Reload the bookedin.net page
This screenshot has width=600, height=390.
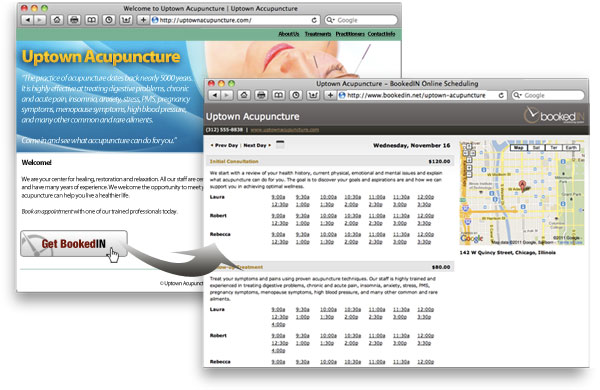pyautogui.click(x=501, y=95)
